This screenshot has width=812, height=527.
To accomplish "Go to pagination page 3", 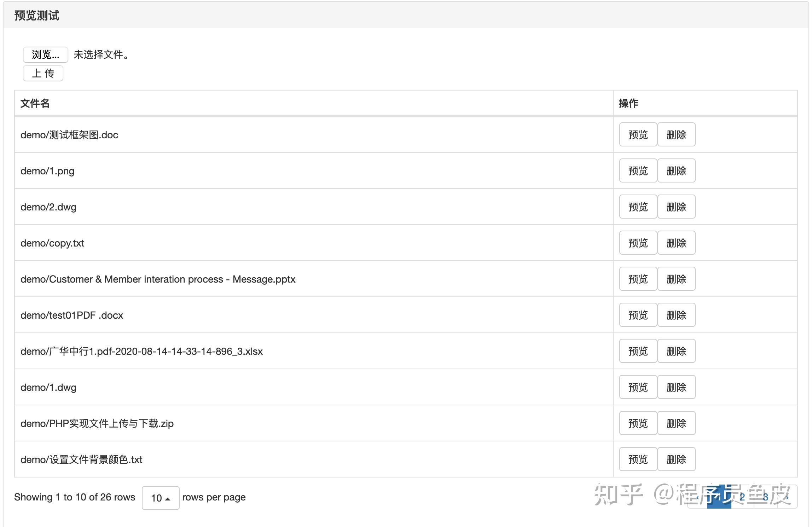I will click(x=765, y=497).
